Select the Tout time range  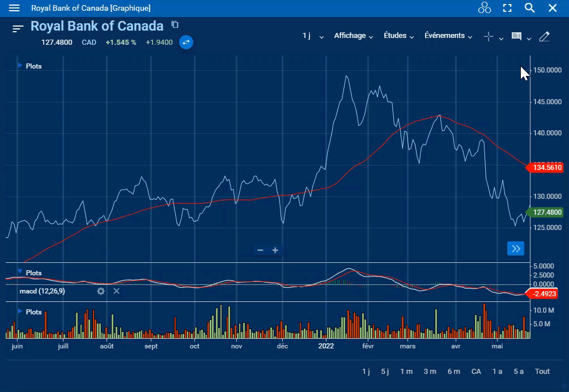coord(542,372)
